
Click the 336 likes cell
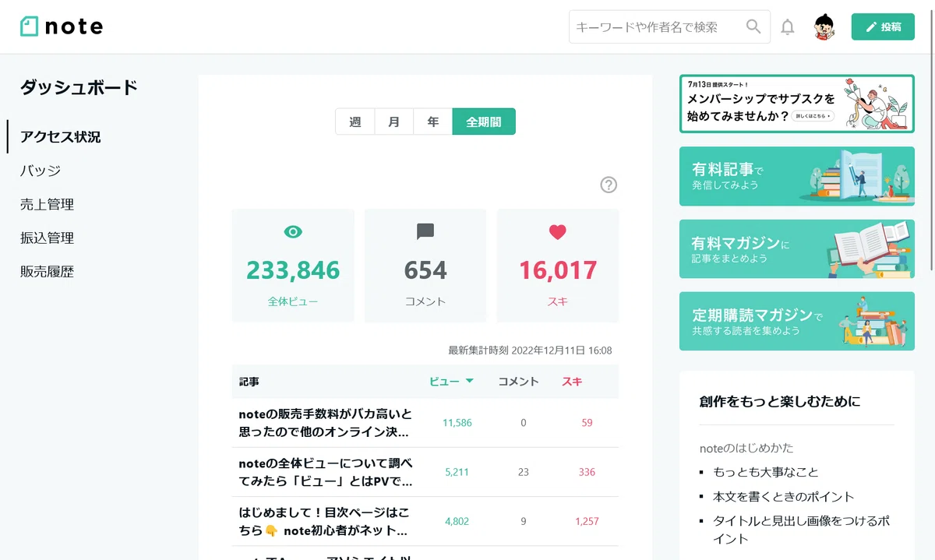coord(587,472)
